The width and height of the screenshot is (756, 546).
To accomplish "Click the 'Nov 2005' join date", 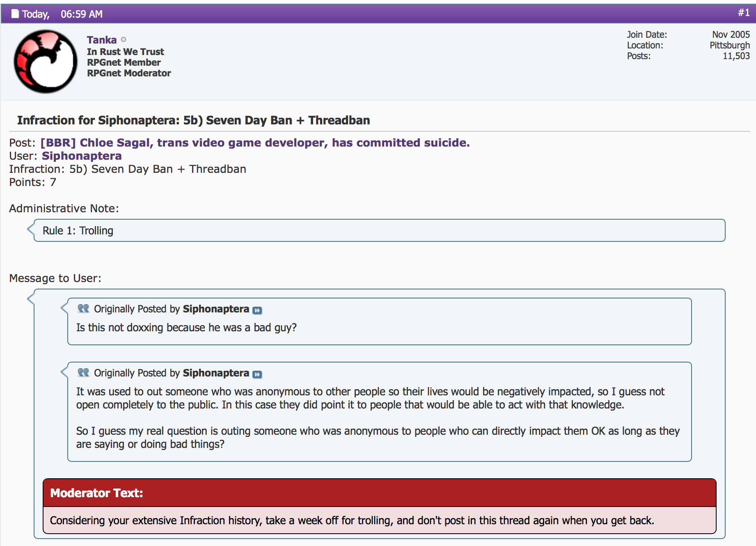I will [x=731, y=34].
